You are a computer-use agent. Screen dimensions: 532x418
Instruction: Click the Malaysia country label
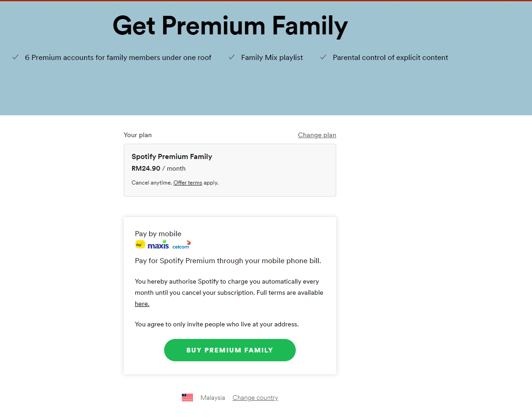(x=213, y=398)
